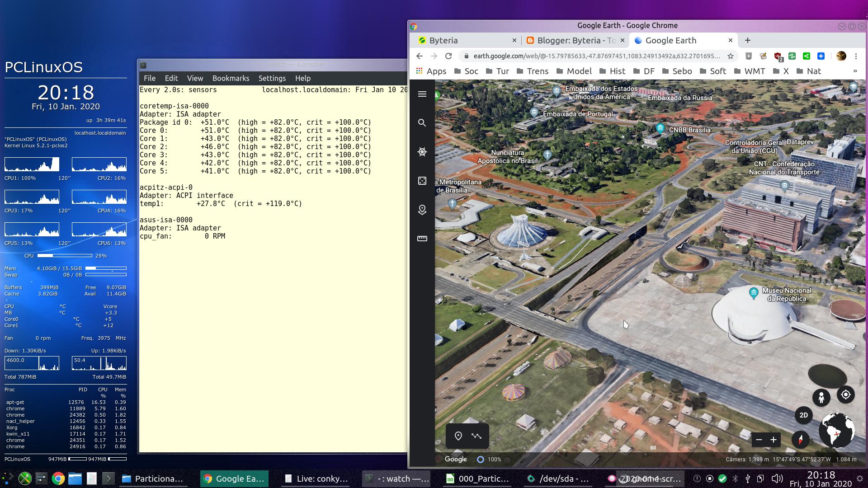Open the Apps bookmarks shortcut

(x=431, y=71)
